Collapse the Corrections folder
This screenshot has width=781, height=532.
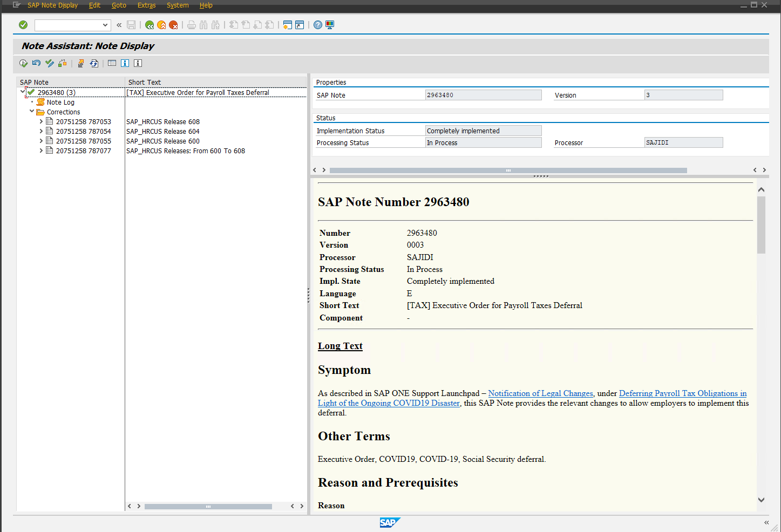[32, 111]
